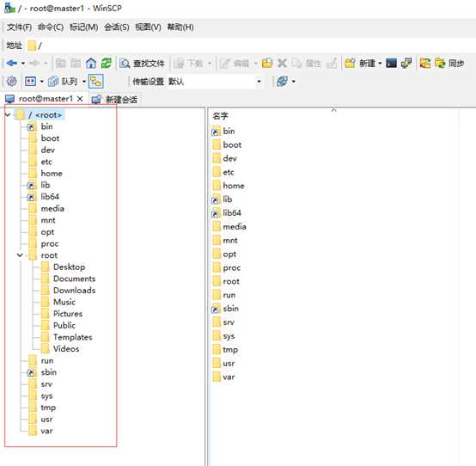Collapse the root folder in the tree
476x466 pixels.
point(20,255)
